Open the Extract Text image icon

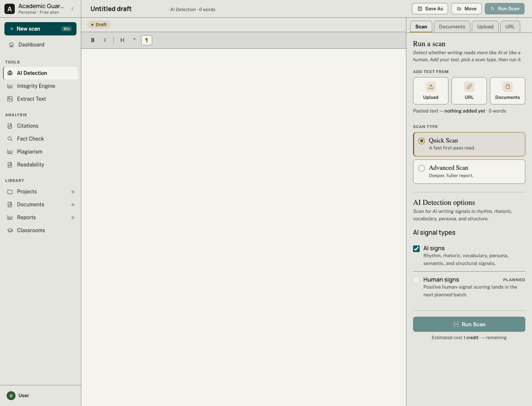10,99
